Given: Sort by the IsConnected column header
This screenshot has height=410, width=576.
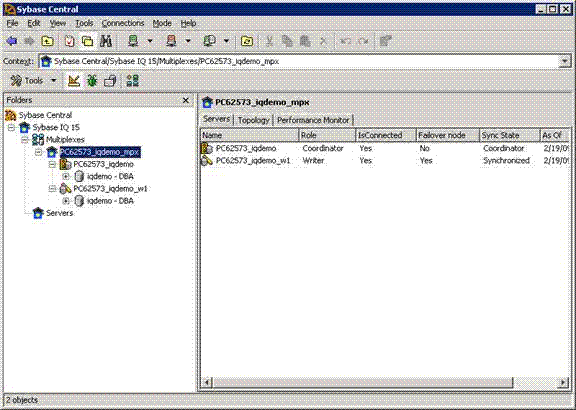Looking at the screenshot, I should (x=386, y=135).
